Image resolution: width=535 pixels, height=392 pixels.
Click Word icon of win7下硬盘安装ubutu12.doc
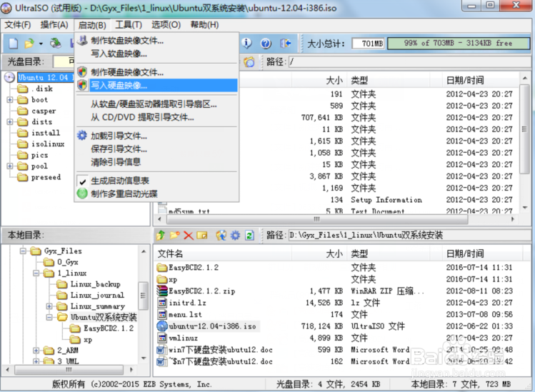point(161,350)
